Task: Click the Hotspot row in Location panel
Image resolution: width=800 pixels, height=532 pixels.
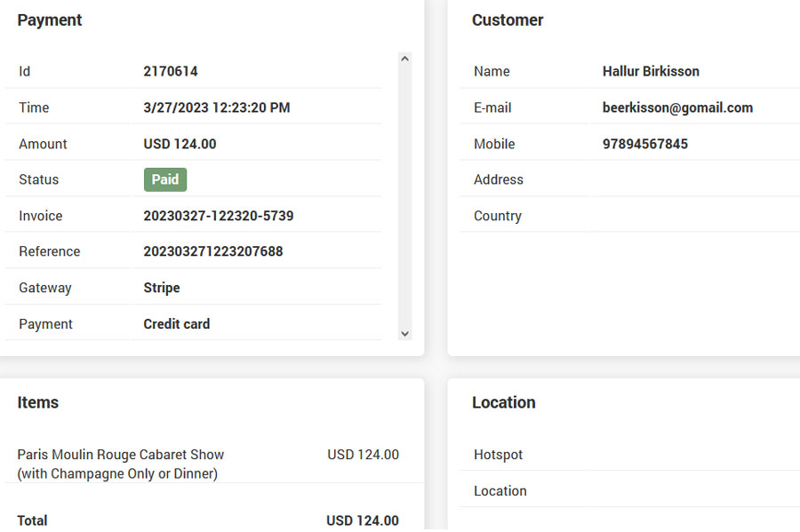Action: pyautogui.click(x=498, y=455)
